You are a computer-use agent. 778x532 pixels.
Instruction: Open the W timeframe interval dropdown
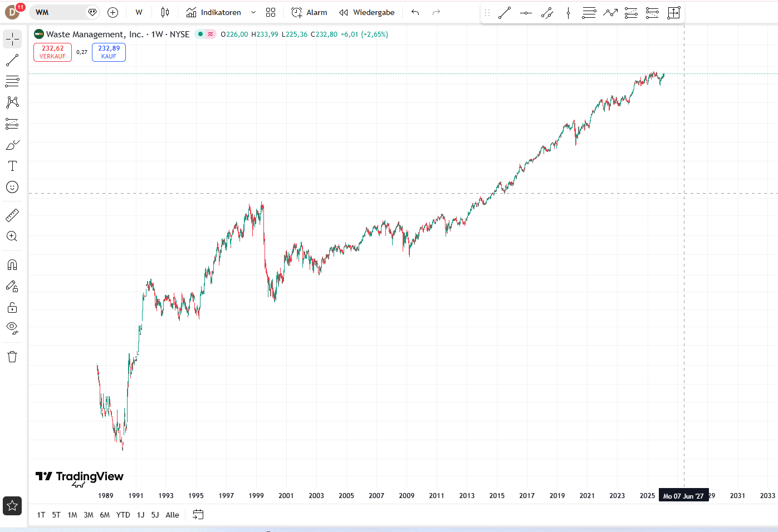coord(139,12)
